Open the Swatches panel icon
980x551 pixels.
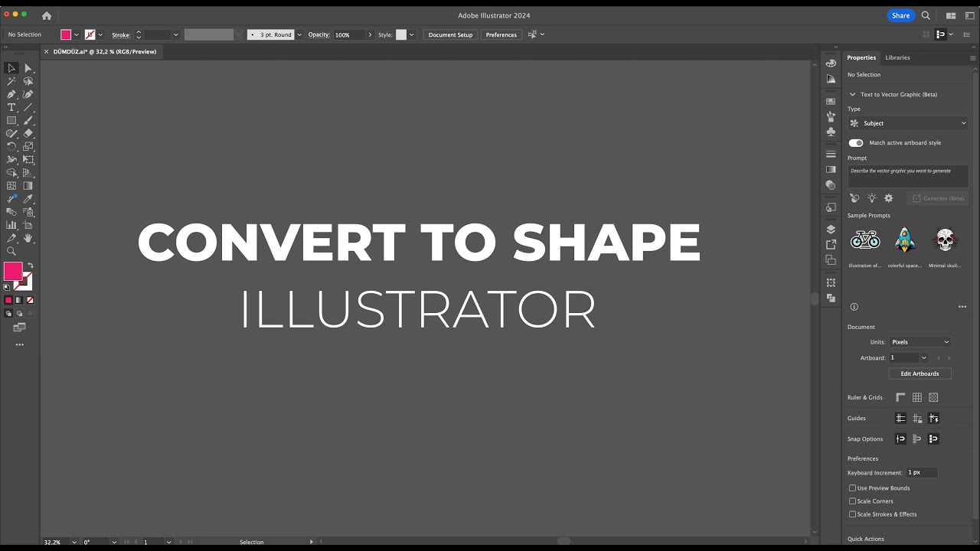coord(831,102)
